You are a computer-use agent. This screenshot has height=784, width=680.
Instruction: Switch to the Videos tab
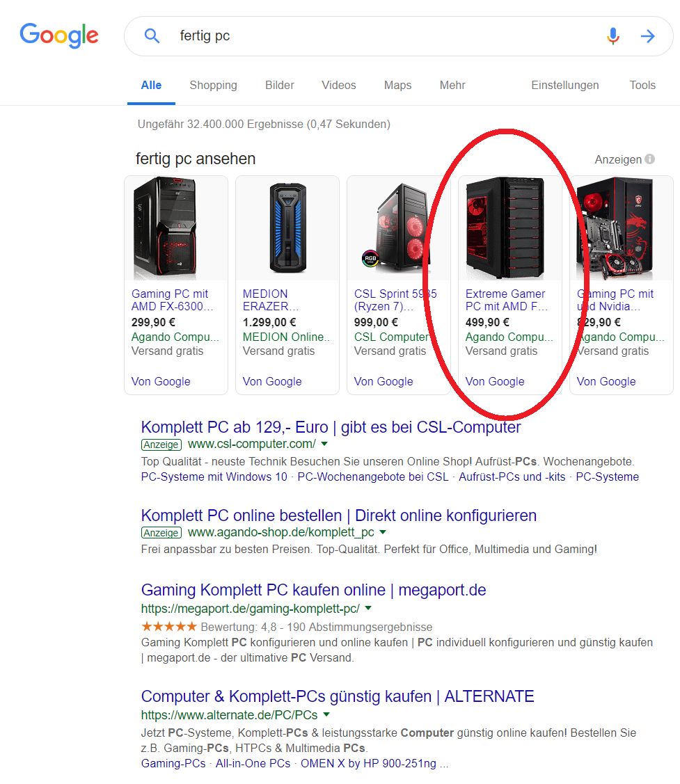(339, 86)
